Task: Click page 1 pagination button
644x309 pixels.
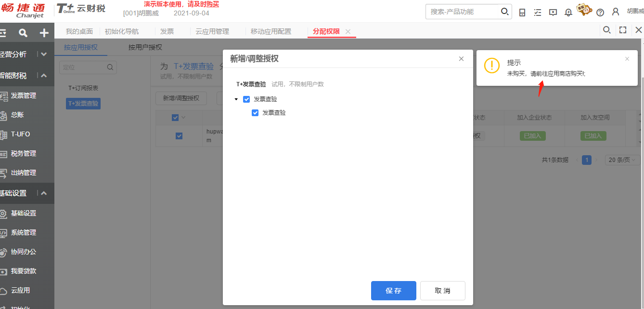Action: [587, 160]
